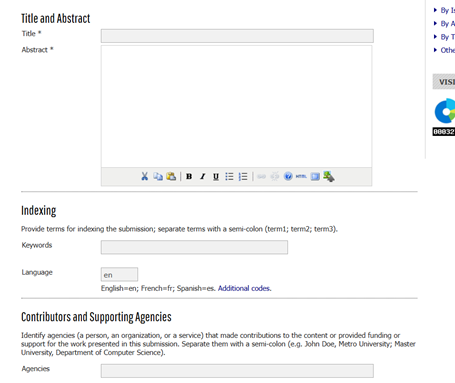Insert a numbered list
The height and width of the screenshot is (383, 455).
point(243,176)
